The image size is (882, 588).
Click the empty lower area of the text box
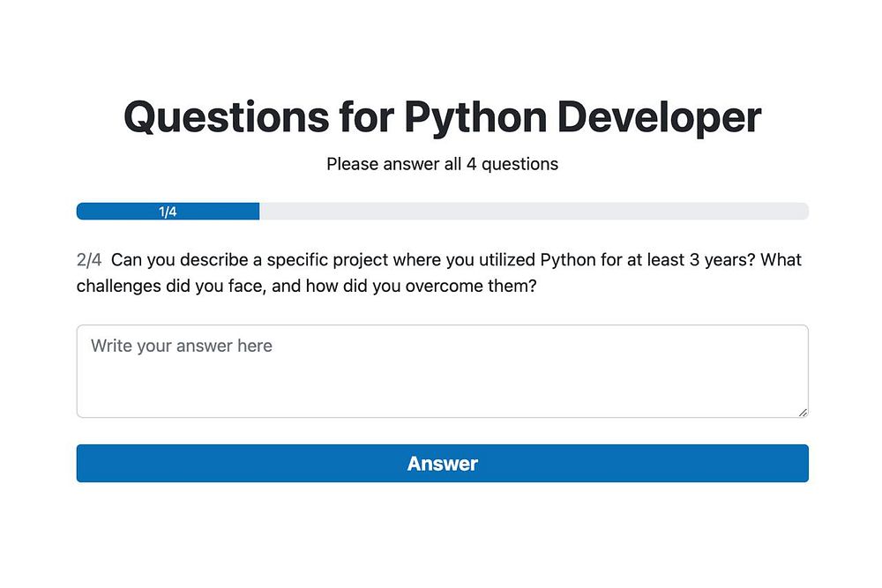(441, 395)
